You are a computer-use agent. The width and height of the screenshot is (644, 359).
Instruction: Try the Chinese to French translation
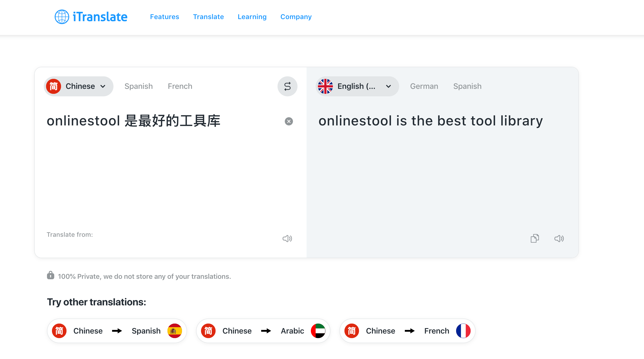(x=407, y=331)
